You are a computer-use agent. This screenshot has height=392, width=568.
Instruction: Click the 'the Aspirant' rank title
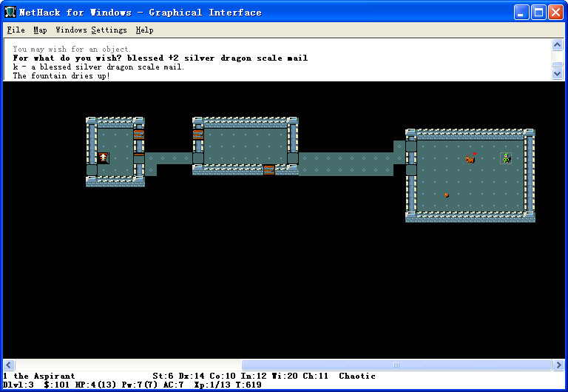pos(44,376)
